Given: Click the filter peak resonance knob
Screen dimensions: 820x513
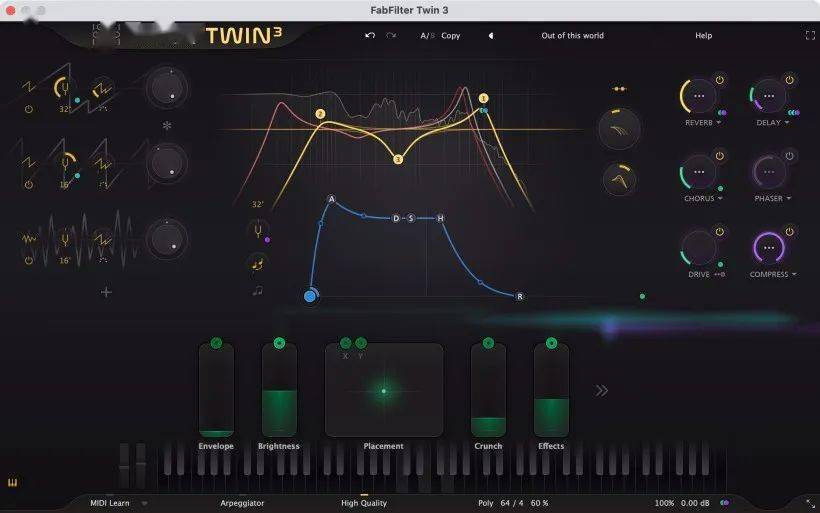Looking at the screenshot, I should pyautogui.click(x=620, y=180).
